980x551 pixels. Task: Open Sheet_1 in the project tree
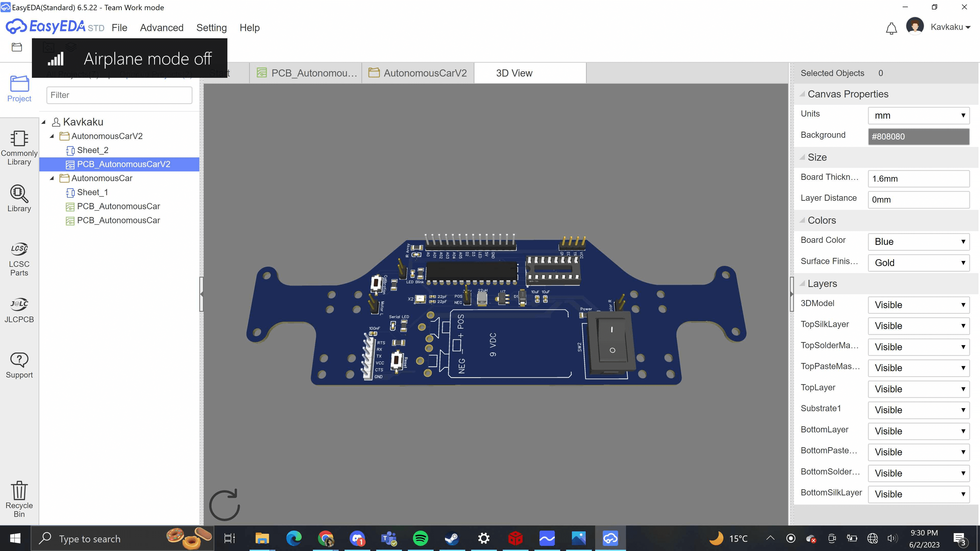[92, 192]
